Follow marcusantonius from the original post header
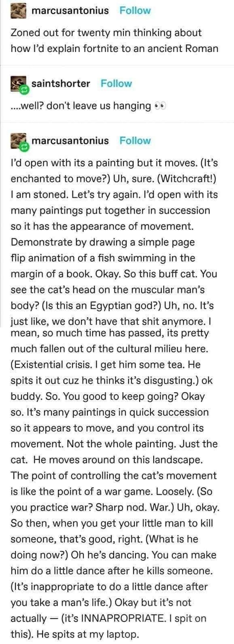This screenshot has height=644, width=234. coord(135,11)
